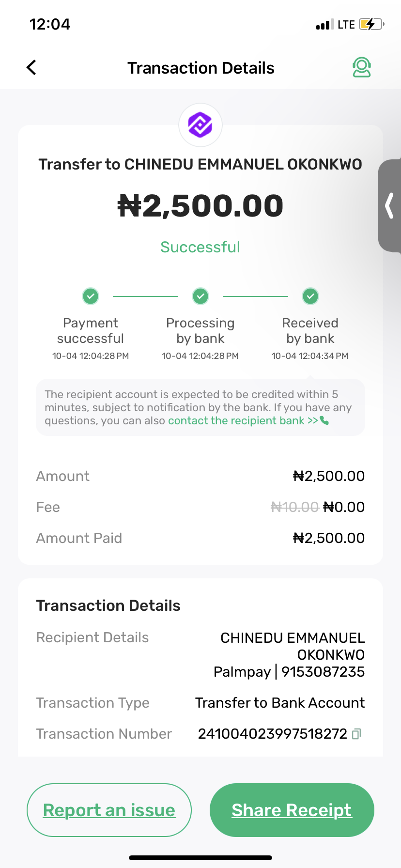The width and height of the screenshot is (401, 868).
Task: Copy the transaction number using copy icon
Action: 356,734
